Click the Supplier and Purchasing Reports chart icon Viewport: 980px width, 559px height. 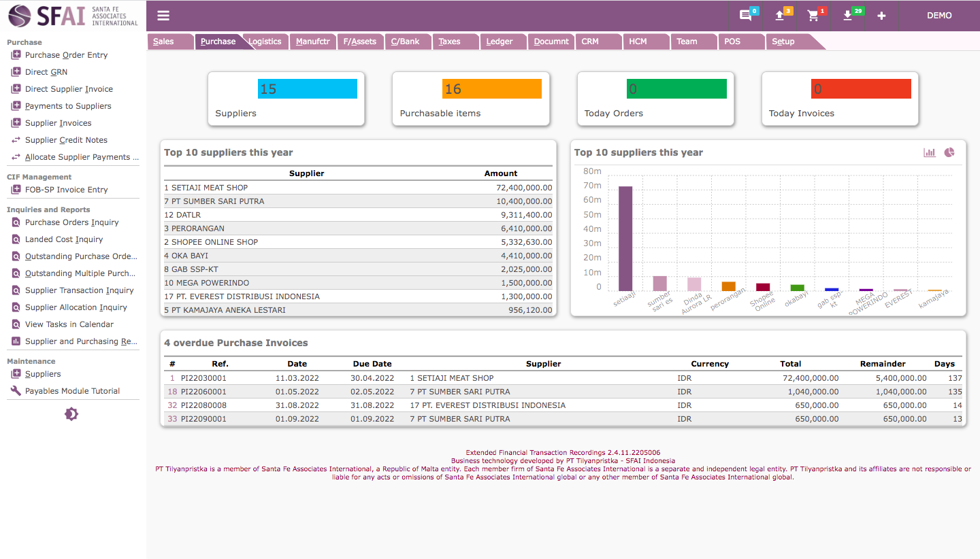pos(16,341)
